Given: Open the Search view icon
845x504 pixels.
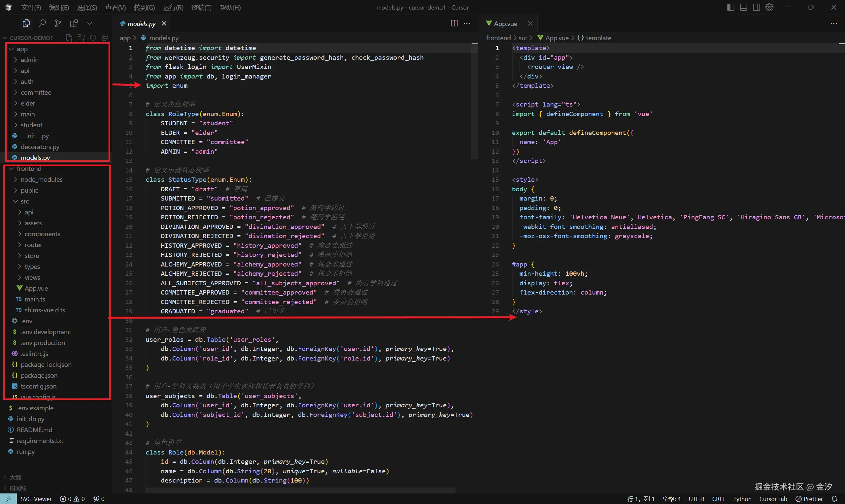Looking at the screenshot, I should [x=42, y=23].
